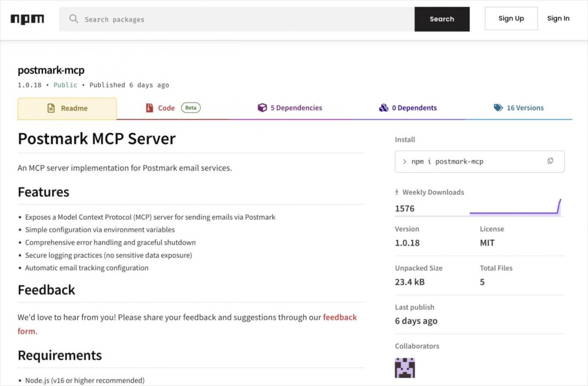Click the npm logo in the header
Screen dimensions: 588x386
(x=27, y=19)
